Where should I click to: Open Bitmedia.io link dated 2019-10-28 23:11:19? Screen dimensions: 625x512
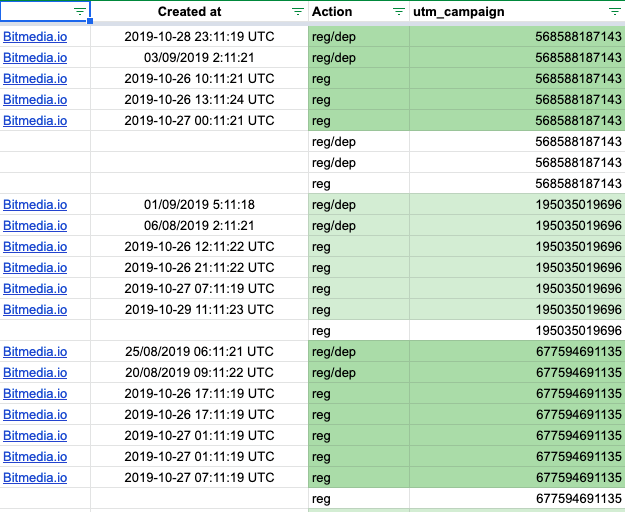tap(35, 37)
